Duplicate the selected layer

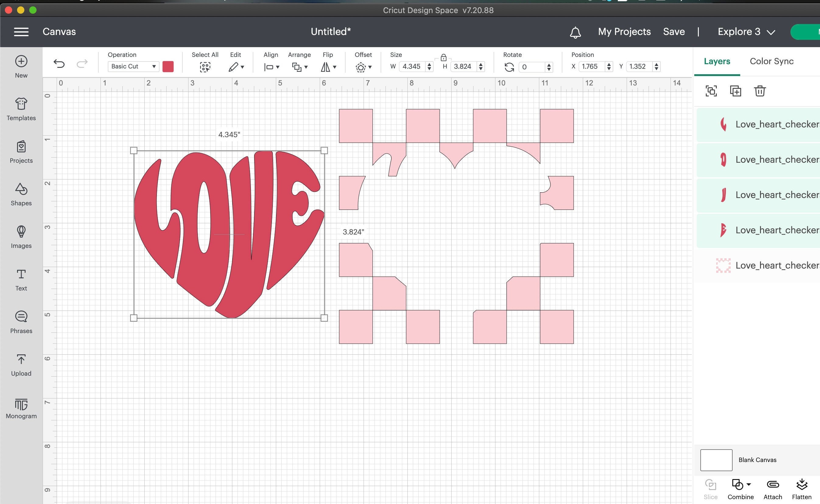pyautogui.click(x=736, y=91)
